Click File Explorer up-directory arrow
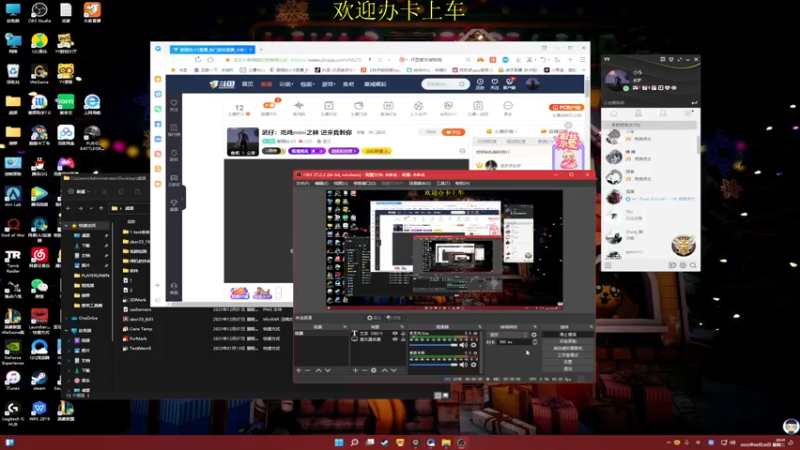The width and height of the screenshot is (800, 450). point(101,208)
